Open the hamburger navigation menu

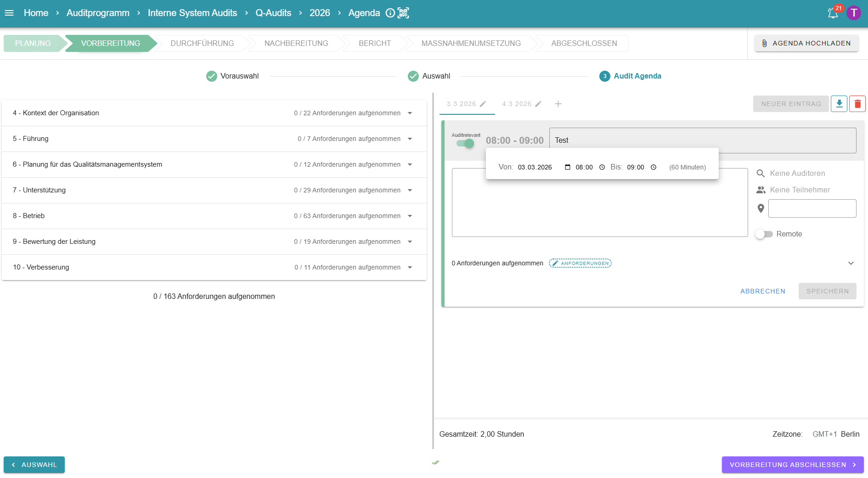9,13
